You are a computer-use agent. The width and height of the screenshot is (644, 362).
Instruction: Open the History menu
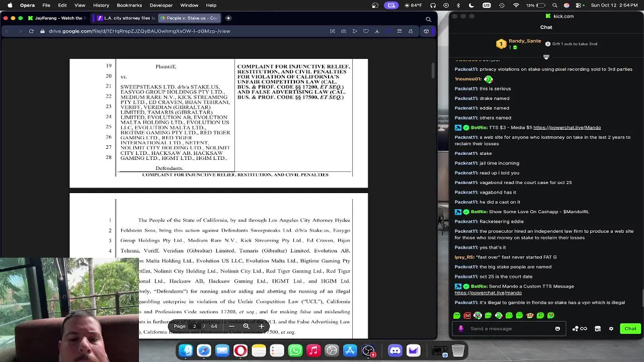(x=101, y=5)
